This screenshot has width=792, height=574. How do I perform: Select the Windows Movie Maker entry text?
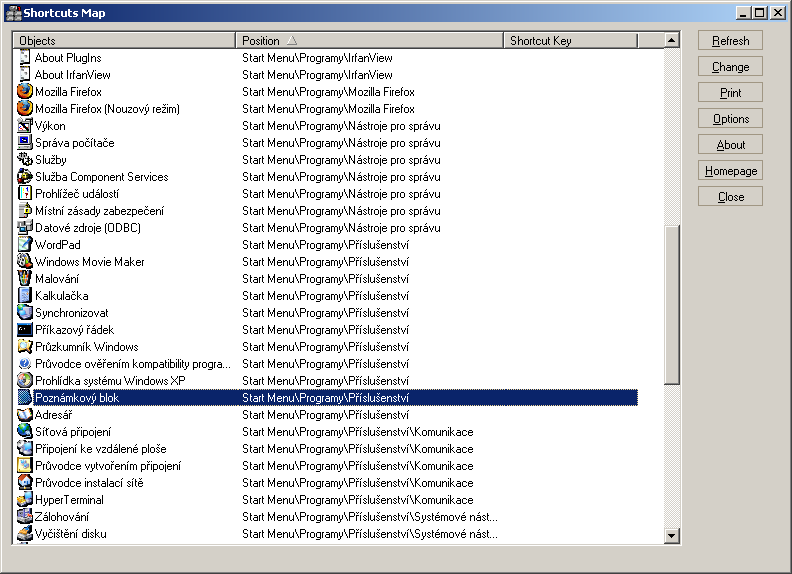(x=90, y=262)
